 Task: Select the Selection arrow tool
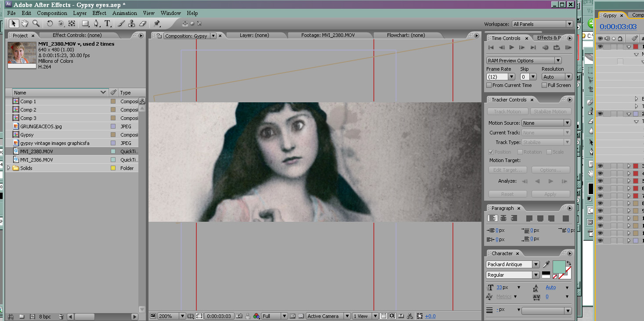14,24
